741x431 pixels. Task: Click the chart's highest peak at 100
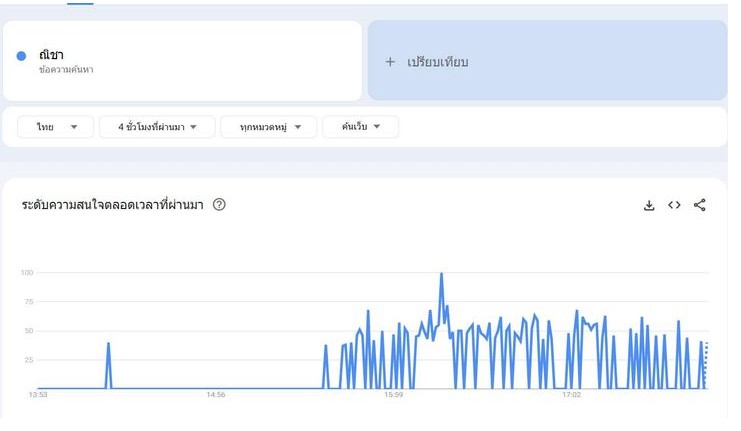[441, 274]
